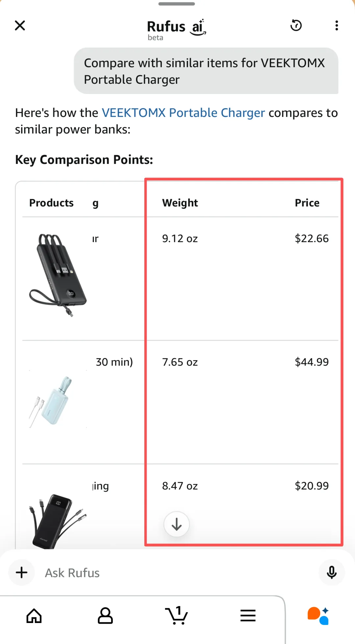355x644 pixels.
Task: Go to the Home tab
Action: [34, 615]
